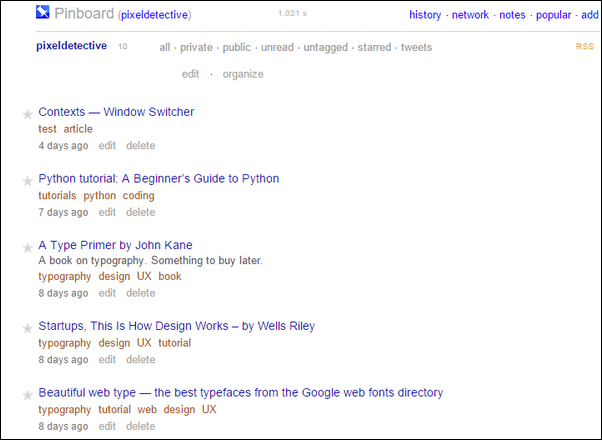Delete the Beautiful web type bookmark

tap(141, 426)
